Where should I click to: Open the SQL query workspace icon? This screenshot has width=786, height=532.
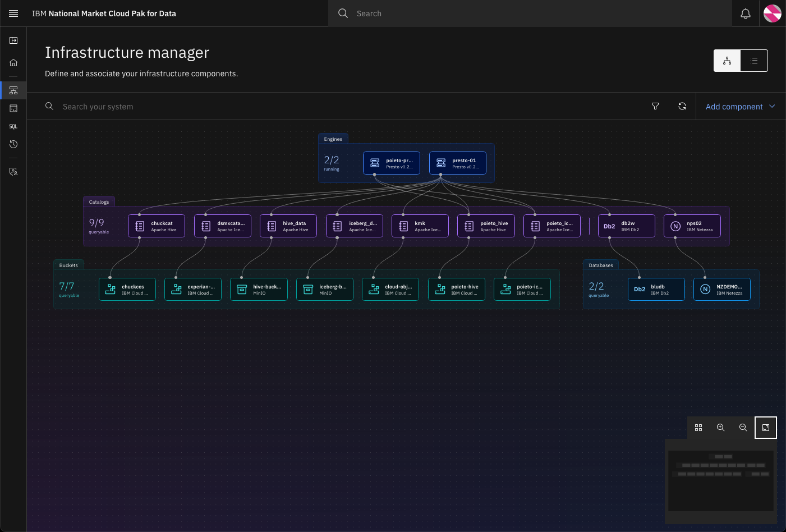(x=13, y=126)
